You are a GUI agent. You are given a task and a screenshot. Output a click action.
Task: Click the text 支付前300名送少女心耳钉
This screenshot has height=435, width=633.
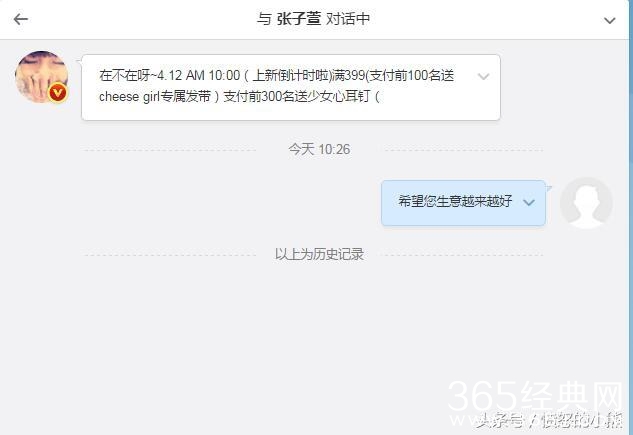point(296,96)
